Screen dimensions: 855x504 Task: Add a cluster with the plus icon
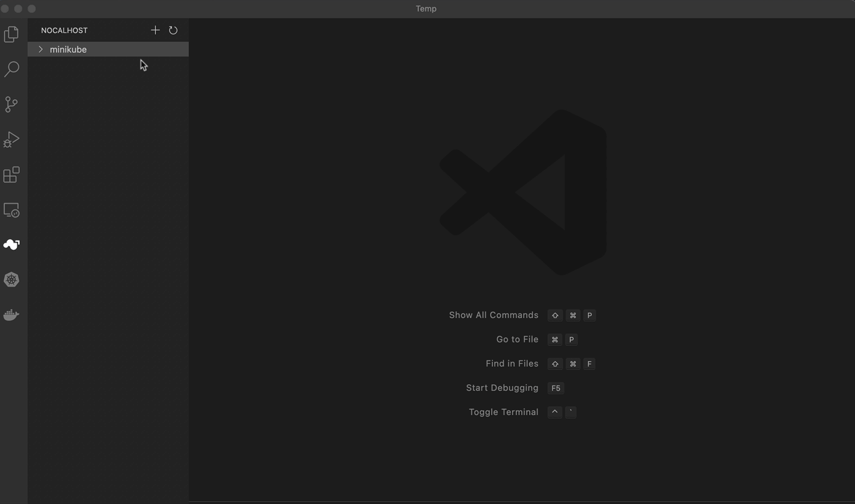click(155, 30)
